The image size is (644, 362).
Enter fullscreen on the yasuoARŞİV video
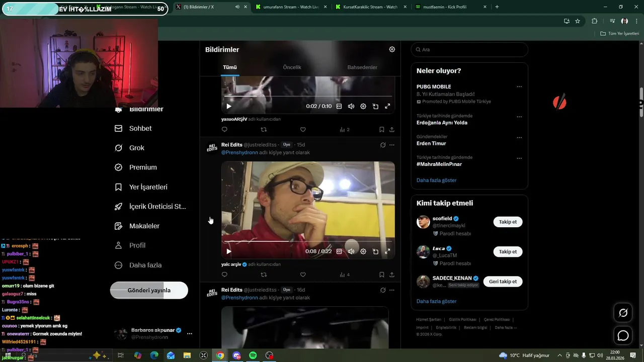[387, 106]
